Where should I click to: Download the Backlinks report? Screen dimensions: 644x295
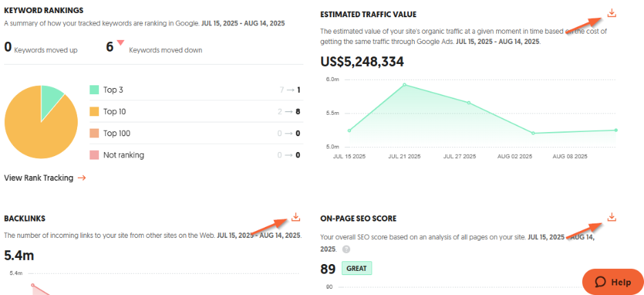pos(295,217)
